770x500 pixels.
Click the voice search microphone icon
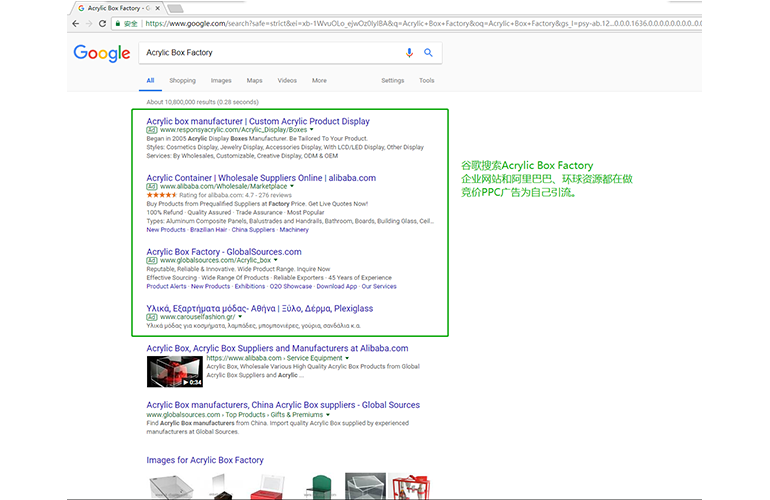click(409, 53)
